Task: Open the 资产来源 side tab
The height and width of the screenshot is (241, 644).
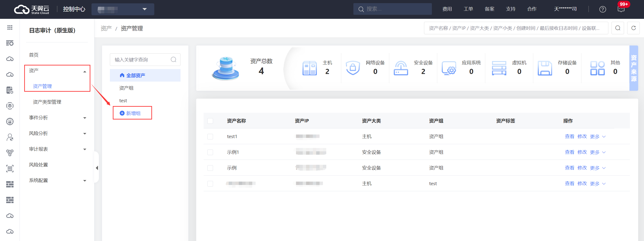Action: [633, 68]
